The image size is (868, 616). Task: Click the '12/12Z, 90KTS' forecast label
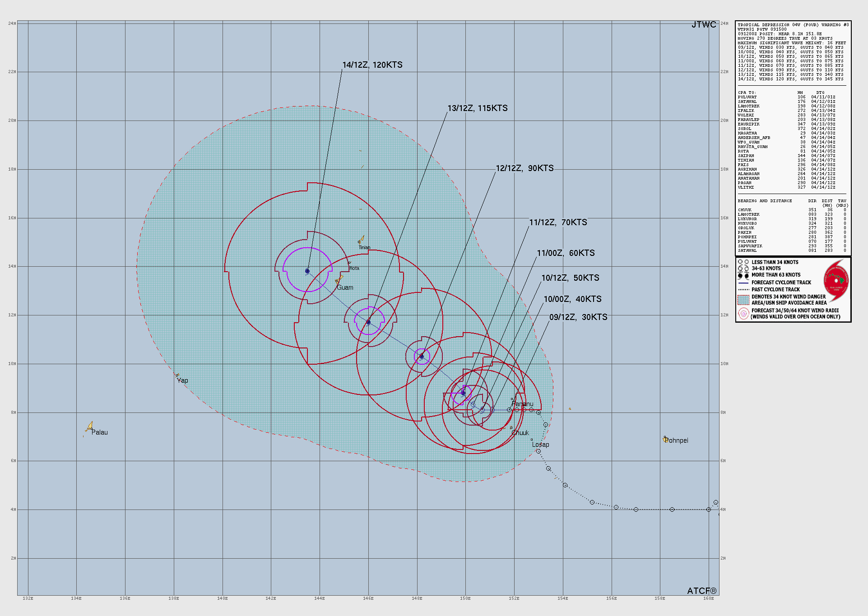tap(525, 168)
